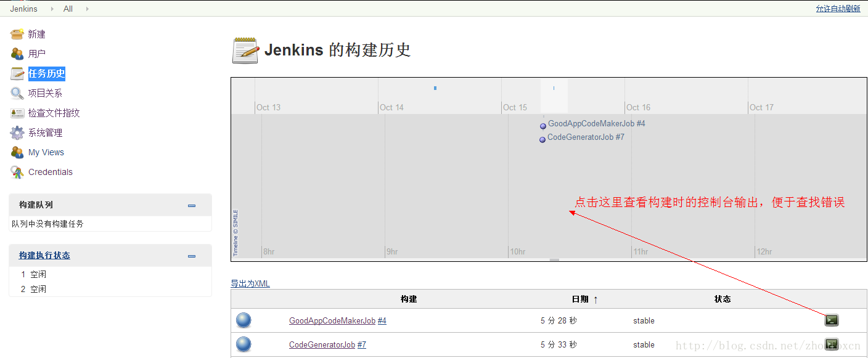Open console output icon for GoodAppCodeMakerJob #4
The height and width of the screenshot is (358, 868).
coord(832,320)
